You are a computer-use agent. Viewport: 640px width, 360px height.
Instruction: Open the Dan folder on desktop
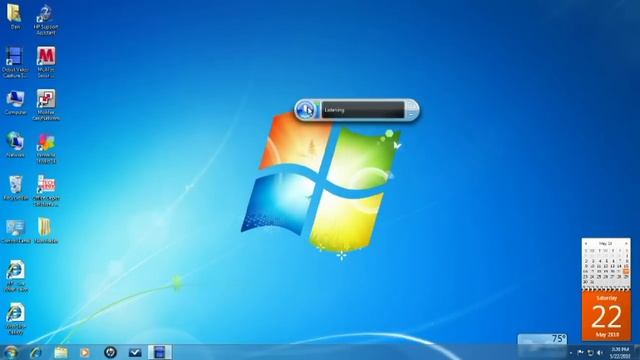15,17
